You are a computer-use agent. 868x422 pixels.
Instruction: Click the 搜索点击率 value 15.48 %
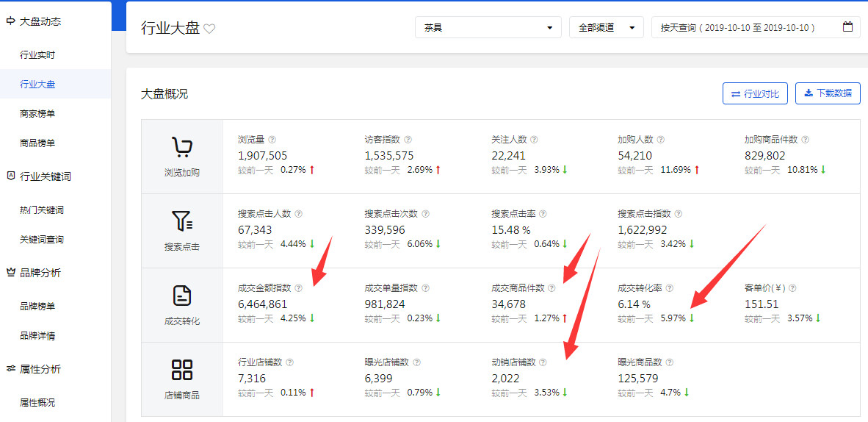(511, 229)
